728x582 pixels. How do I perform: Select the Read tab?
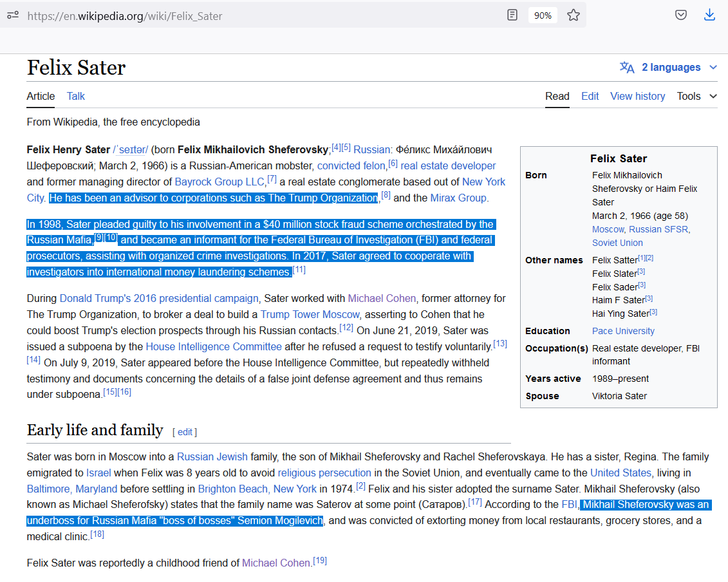click(557, 96)
